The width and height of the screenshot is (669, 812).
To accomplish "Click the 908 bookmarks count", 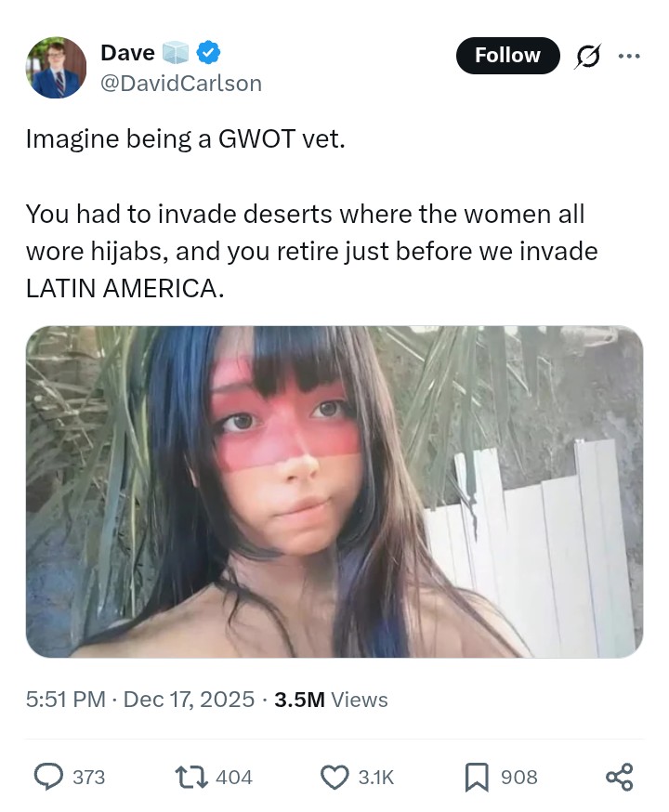I will pyautogui.click(x=518, y=778).
